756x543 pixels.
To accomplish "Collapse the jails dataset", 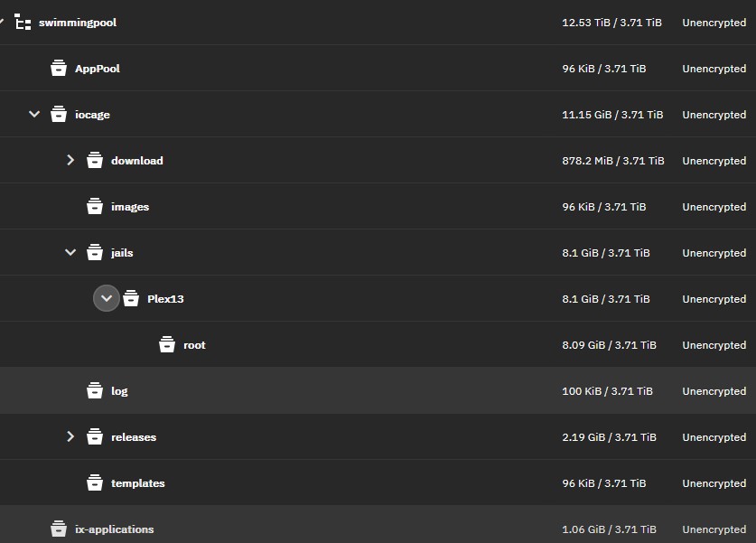I will pos(70,252).
